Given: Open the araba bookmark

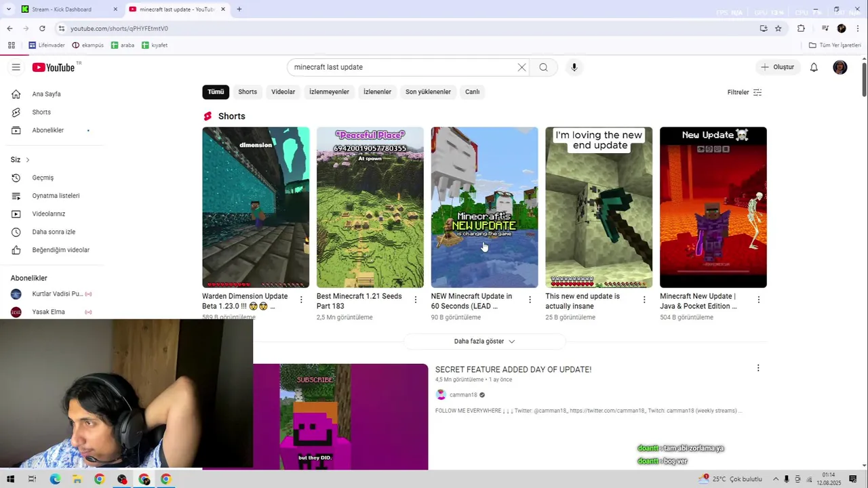Looking at the screenshot, I should point(123,45).
